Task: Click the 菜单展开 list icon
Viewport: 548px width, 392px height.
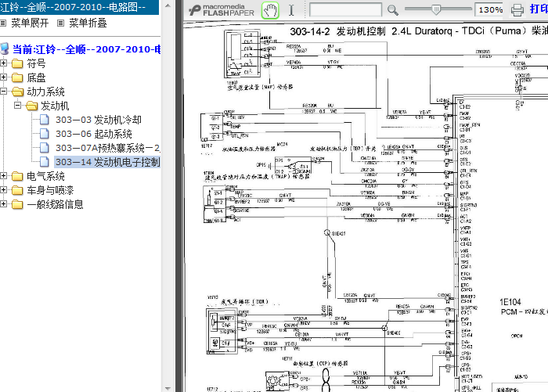Action: coord(5,23)
